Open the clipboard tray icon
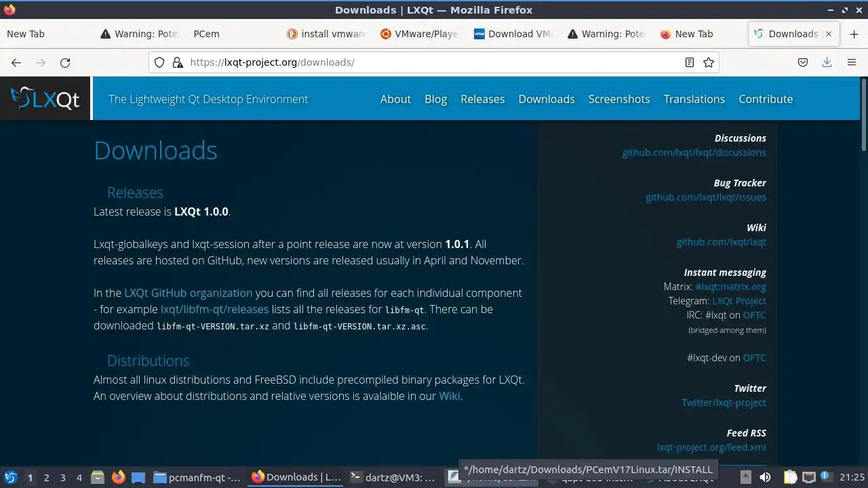Screen dimensions: 868x488 [x=790, y=477]
